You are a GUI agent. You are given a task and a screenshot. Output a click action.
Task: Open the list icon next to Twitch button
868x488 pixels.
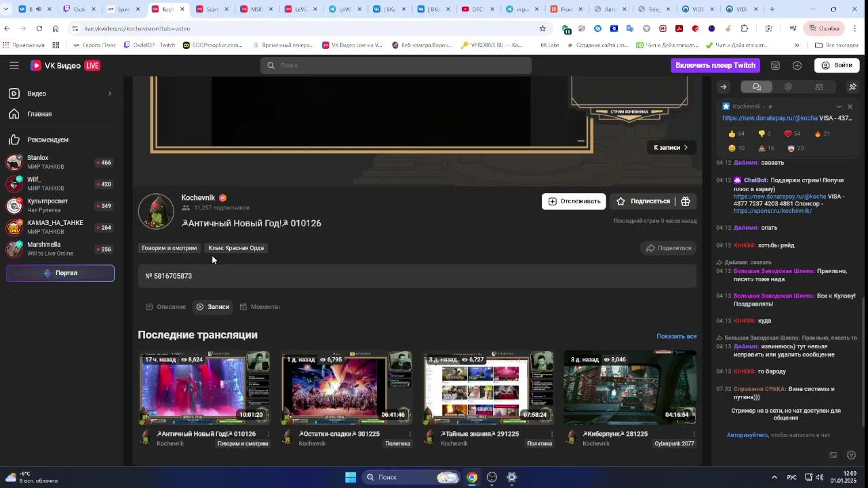(x=775, y=65)
